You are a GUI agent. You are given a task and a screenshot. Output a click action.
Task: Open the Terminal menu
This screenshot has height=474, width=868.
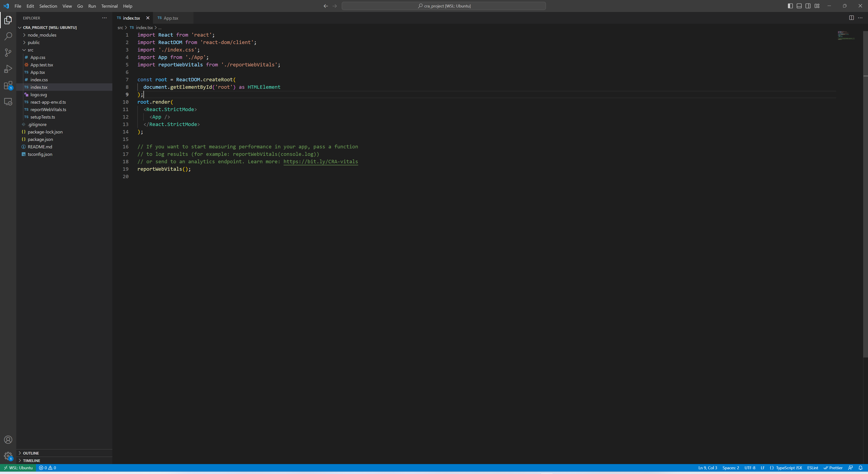(109, 6)
